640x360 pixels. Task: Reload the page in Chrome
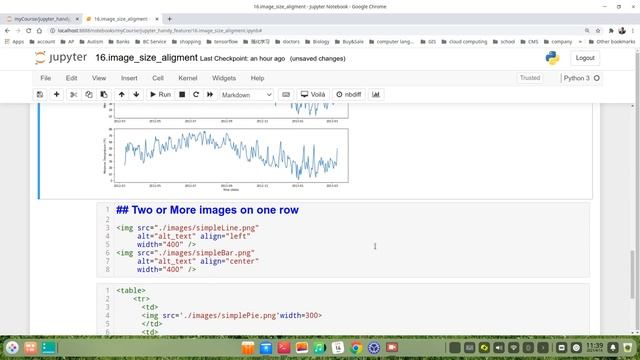pyautogui.click(x=28, y=31)
